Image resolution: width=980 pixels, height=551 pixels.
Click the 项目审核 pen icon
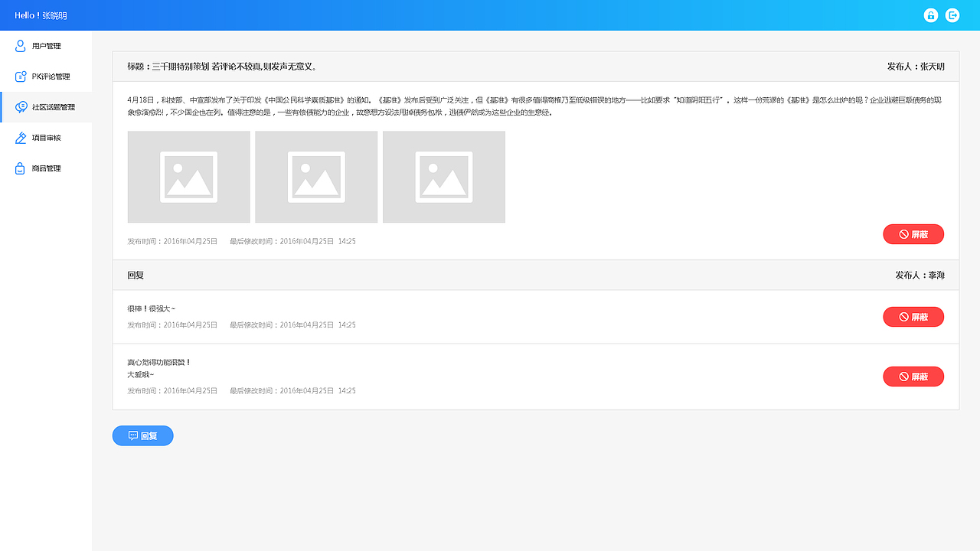pyautogui.click(x=21, y=138)
